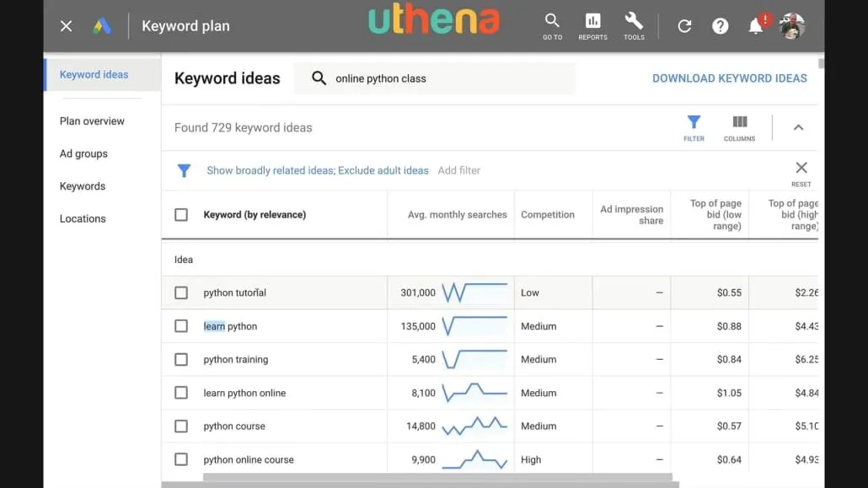This screenshot has width=868, height=488.
Task: Click Add filter text
Action: pos(459,170)
